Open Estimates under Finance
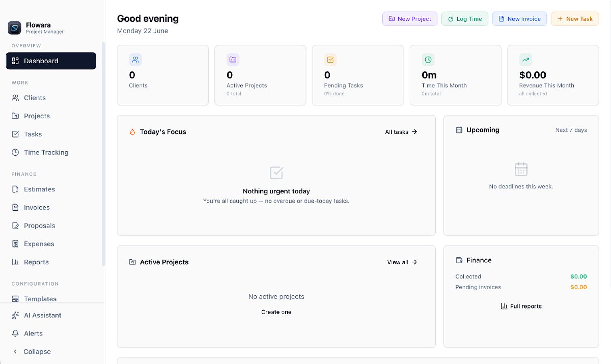This screenshot has width=611, height=364. click(51, 189)
